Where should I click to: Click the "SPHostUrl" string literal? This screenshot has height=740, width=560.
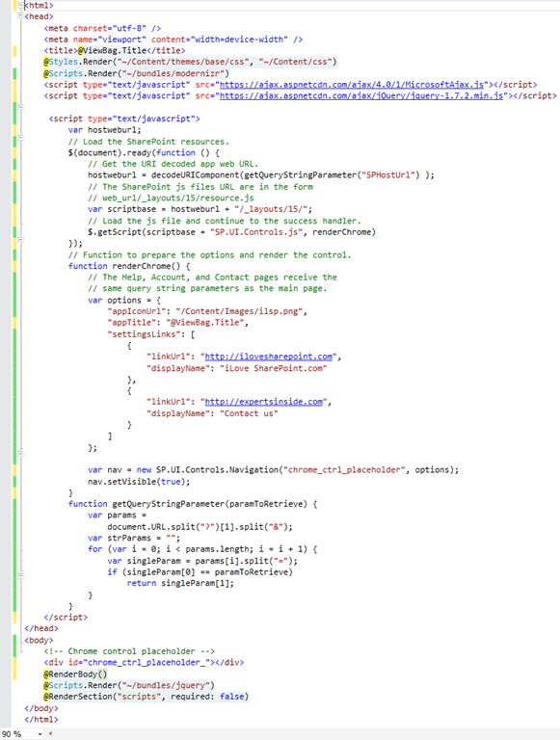click(x=390, y=175)
